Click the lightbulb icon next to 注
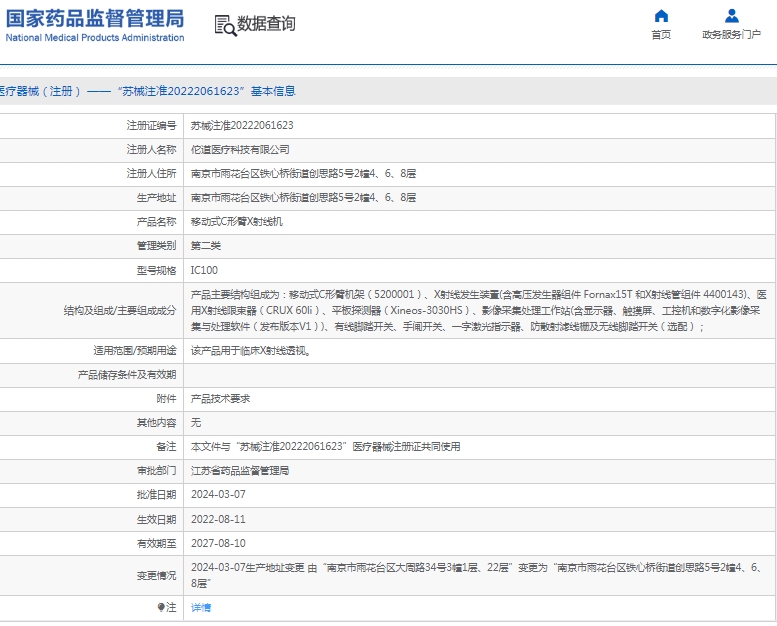Screen dimensions: 777x626 (161, 607)
